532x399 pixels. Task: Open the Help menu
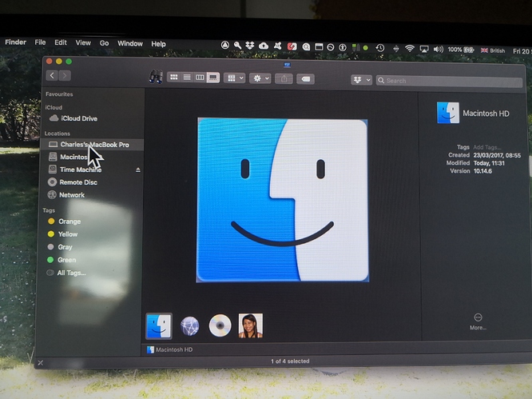[158, 44]
